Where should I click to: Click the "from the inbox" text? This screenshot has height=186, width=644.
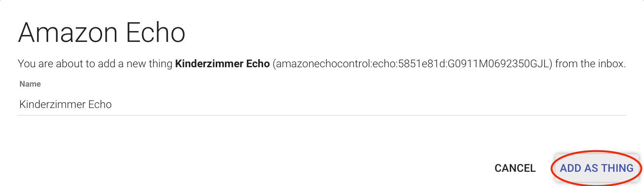(x=590, y=64)
